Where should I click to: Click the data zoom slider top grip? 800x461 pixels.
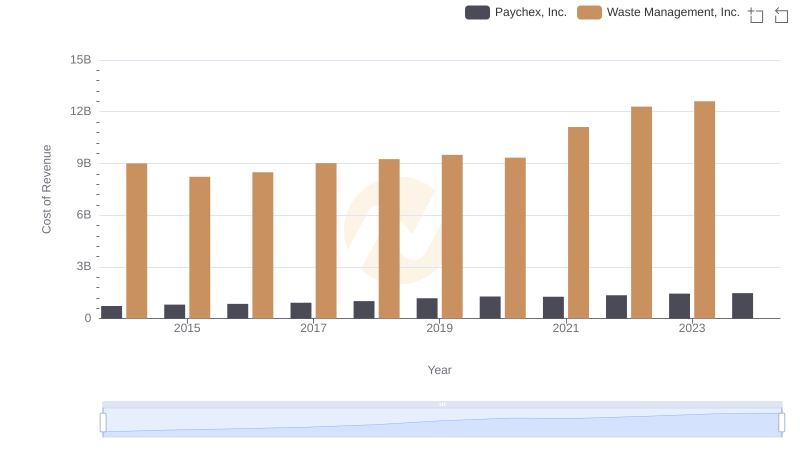tap(442, 404)
